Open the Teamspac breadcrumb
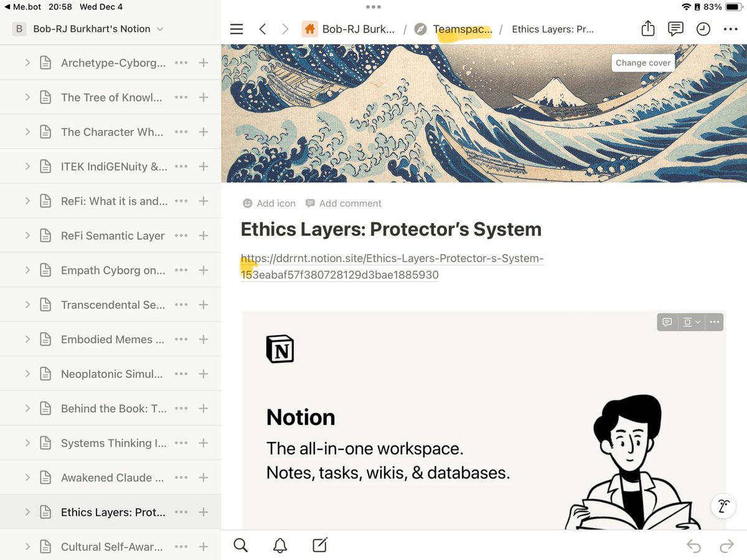The image size is (747, 560). [x=453, y=29]
